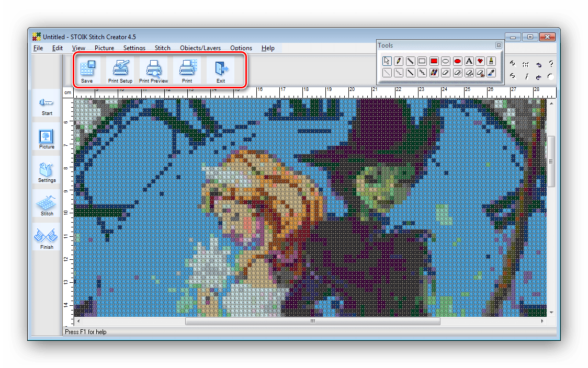Image resolution: width=588 pixels, height=368 pixels.
Task: Click the undo arrow icon
Action: pos(539,64)
